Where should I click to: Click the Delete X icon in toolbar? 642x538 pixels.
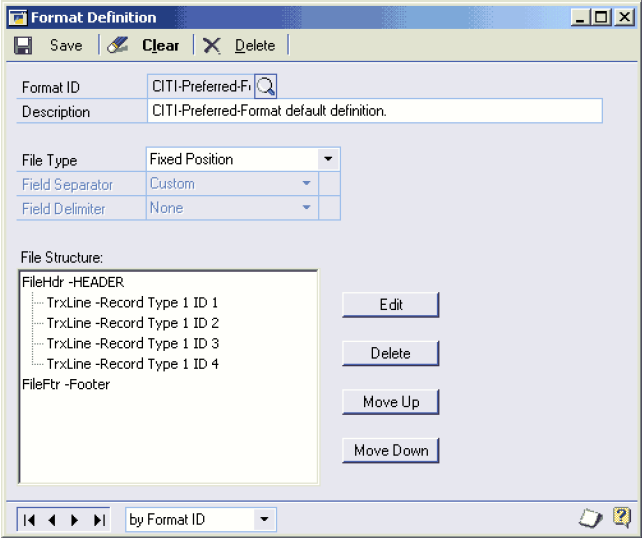(212, 45)
